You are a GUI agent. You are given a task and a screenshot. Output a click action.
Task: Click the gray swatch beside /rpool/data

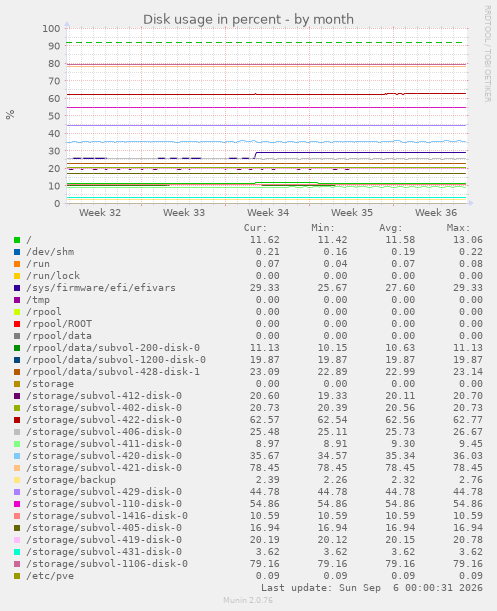17,336
